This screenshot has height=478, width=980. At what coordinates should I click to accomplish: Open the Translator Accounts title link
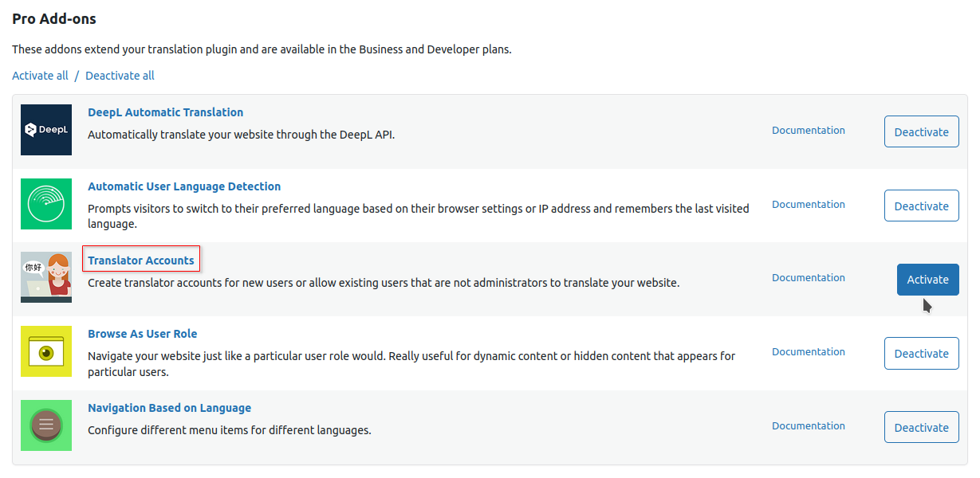tap(141, 260)
